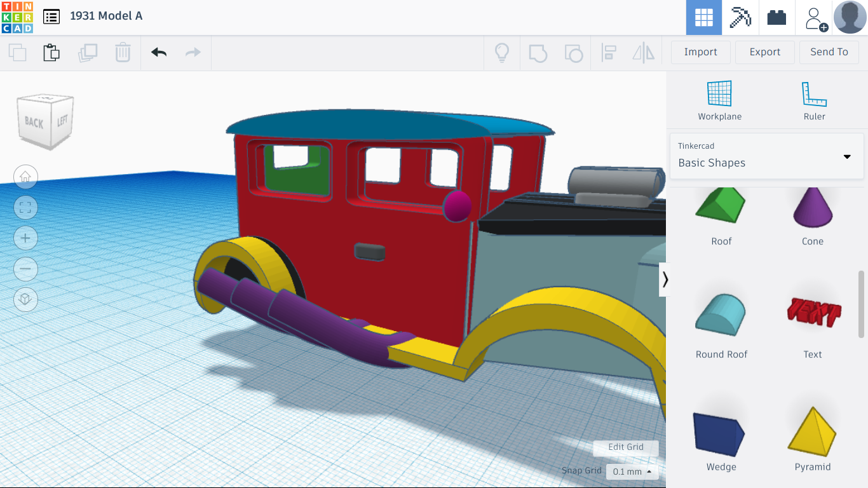Viewport: 868px width, 488px height.
Task: Open the Edit Grid settings
Action: pos(626,447)
